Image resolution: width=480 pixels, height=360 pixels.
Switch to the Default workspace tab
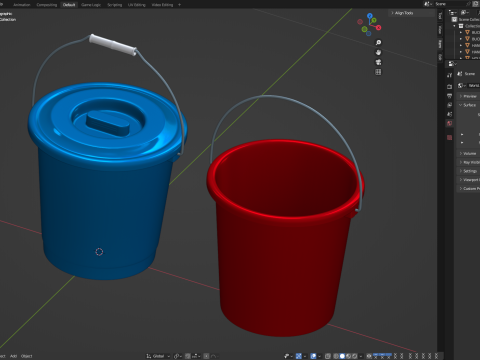69,5
